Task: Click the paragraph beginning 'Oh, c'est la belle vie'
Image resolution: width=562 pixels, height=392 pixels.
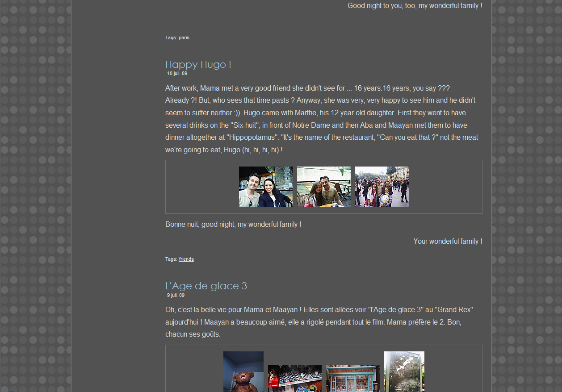Action: point(319,321)
